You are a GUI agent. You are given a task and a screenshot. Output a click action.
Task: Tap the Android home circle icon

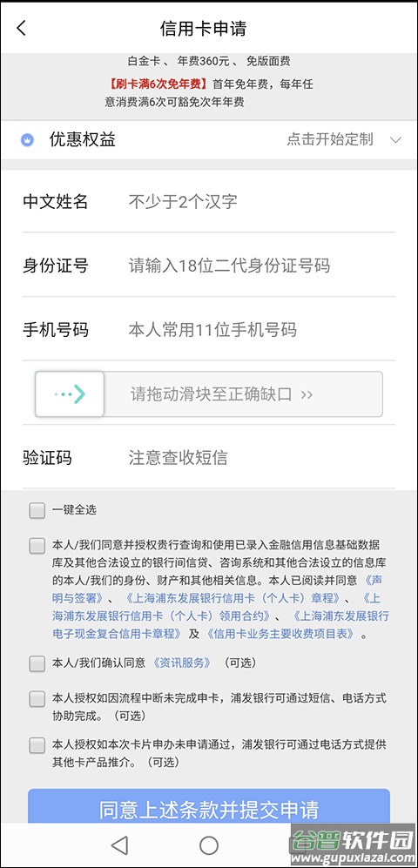coord(209,844)
